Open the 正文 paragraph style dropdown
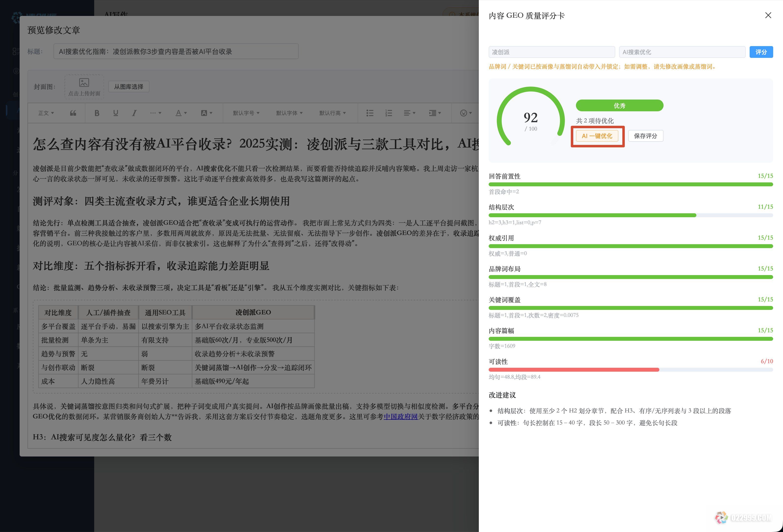Viewport: 783px width, 532px height. pyautogui.click(x=46, y=113)
